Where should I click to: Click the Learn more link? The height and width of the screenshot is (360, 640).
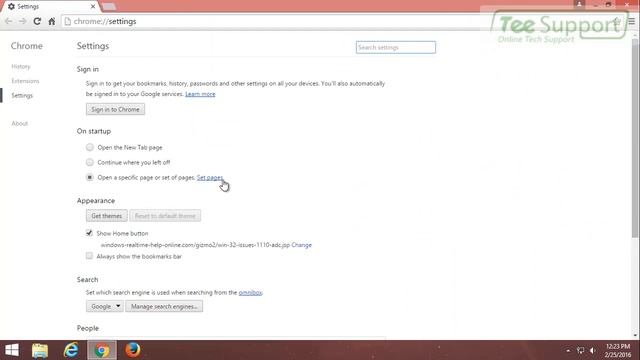(x=200, y=94)
